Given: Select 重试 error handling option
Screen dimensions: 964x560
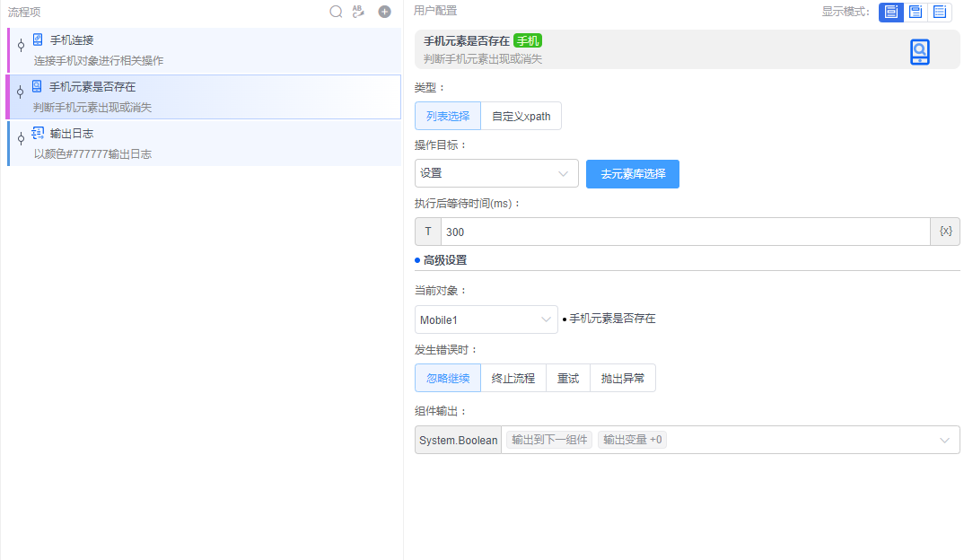Looking at the screenshot, I should pyautogui.click(x=568, y=378).
